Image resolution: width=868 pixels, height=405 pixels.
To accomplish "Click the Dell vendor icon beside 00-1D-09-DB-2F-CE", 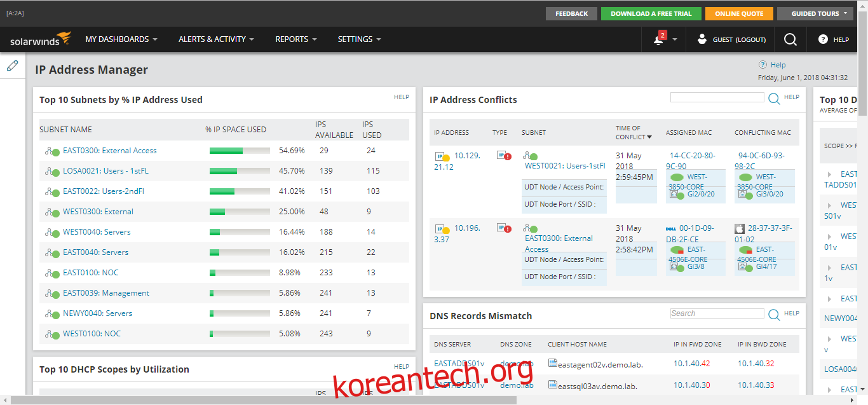I will (x=670, y=228).
